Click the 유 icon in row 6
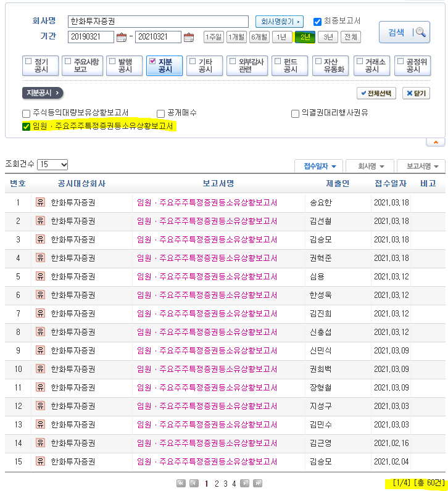Image resolution: width=448 pixels, height=491 pixels. click(40, 295)
